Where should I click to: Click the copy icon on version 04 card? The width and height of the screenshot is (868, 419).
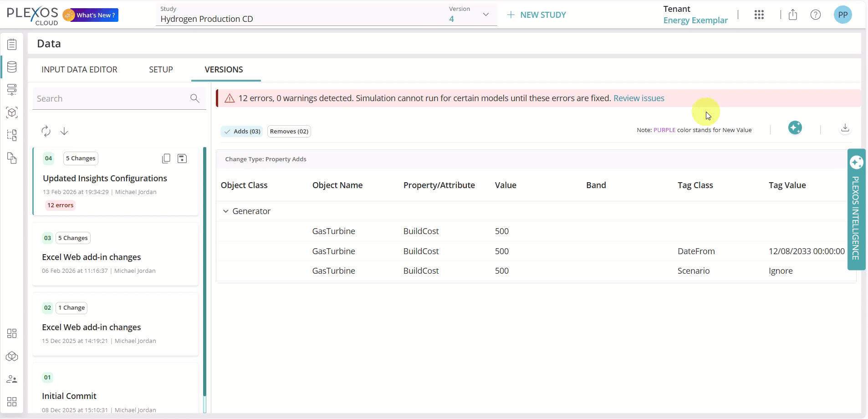tap(166, 158)
